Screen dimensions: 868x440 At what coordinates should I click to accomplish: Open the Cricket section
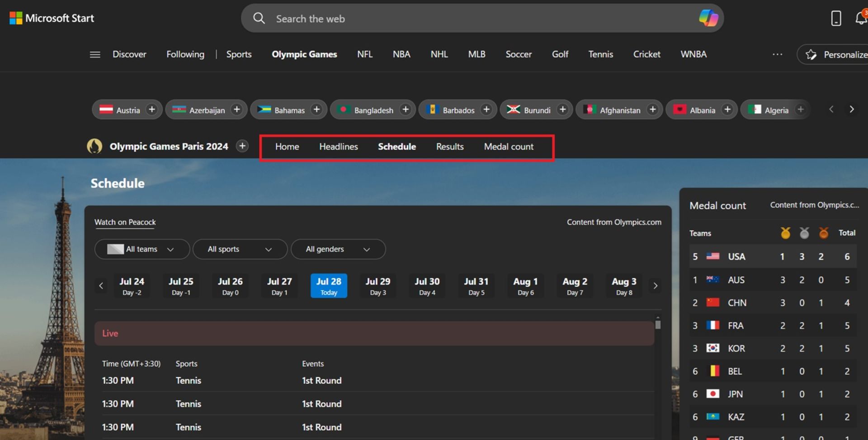(646, 54)
